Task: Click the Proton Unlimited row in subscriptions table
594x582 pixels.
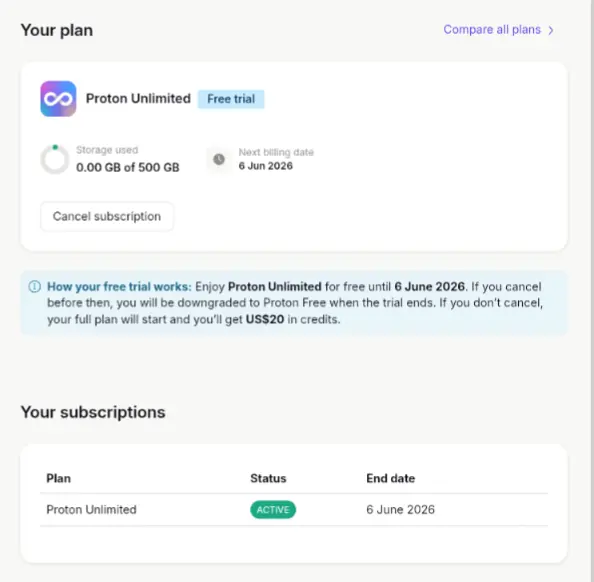Action: click(294, 510)
